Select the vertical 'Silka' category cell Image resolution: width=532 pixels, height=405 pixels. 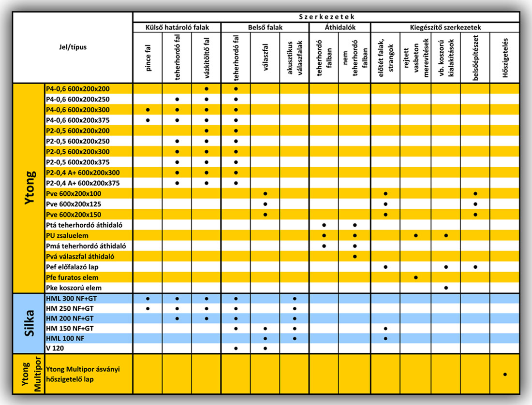[x=29, y=323]
